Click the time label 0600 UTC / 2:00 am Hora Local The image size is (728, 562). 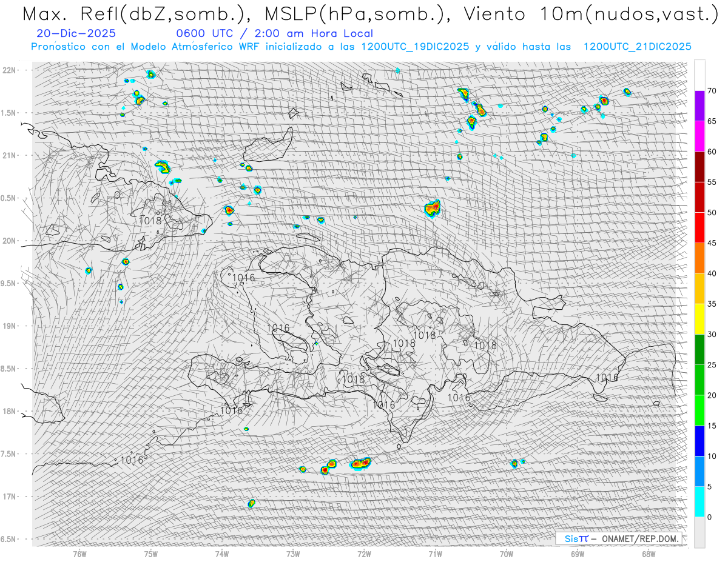275,34
